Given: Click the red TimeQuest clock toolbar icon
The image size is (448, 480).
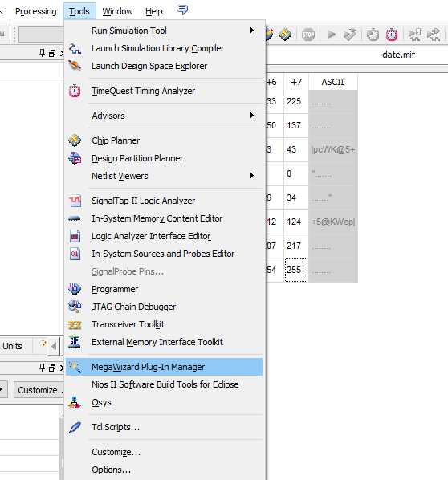Looking at the screenshot, I should click(x=391, y=35).
